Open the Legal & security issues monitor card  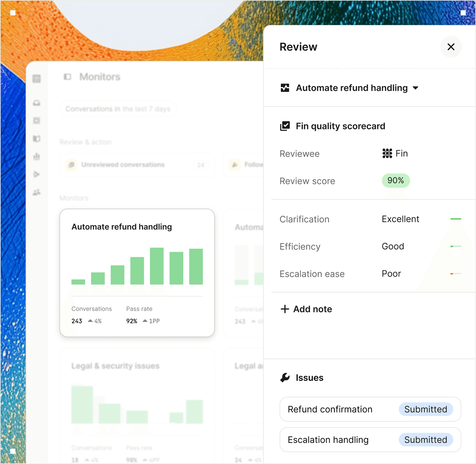(137, 406)
